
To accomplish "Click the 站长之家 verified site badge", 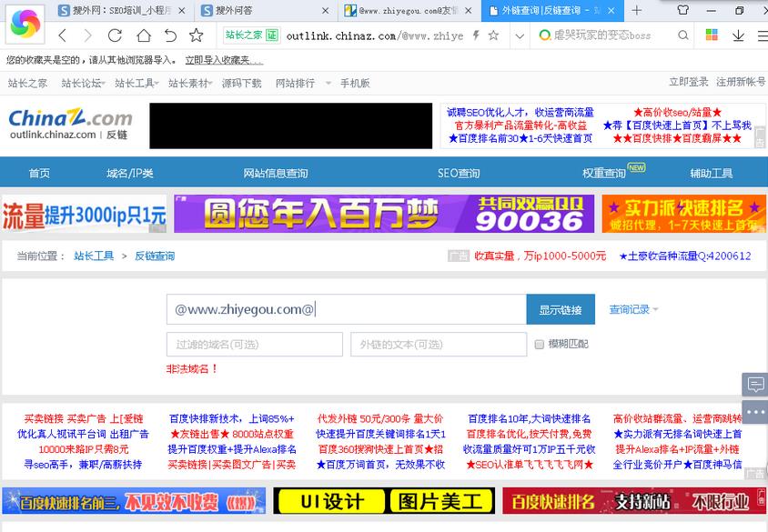I will pyautogui.click(x=251, y=35).
